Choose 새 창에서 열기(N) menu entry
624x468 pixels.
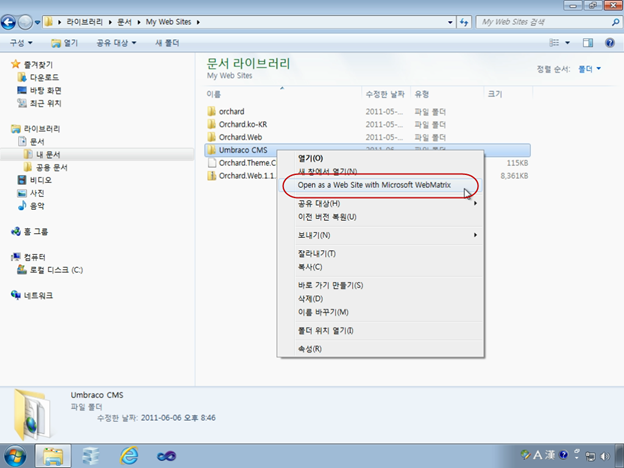tap(381, 172)
